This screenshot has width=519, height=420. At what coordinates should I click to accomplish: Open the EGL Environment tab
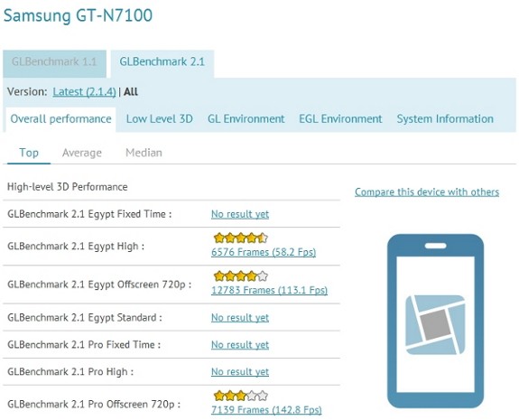(x=340, y=119)
